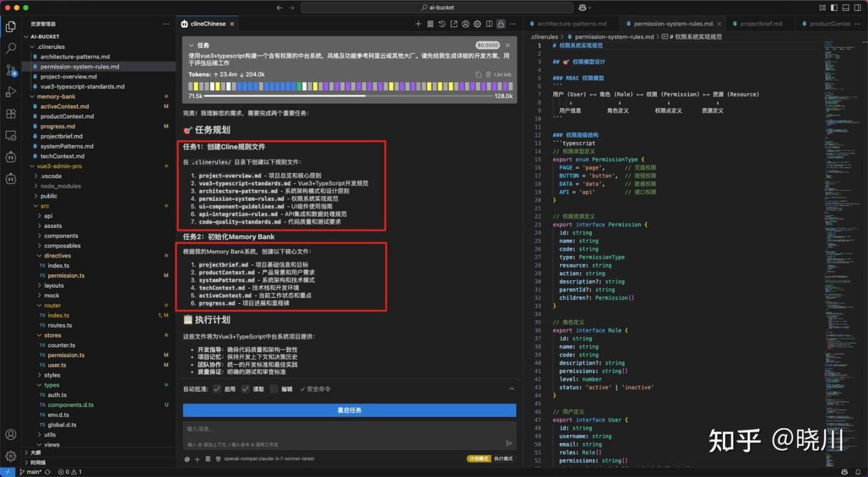Open Cline in editor popout icon

click(454, 24)
